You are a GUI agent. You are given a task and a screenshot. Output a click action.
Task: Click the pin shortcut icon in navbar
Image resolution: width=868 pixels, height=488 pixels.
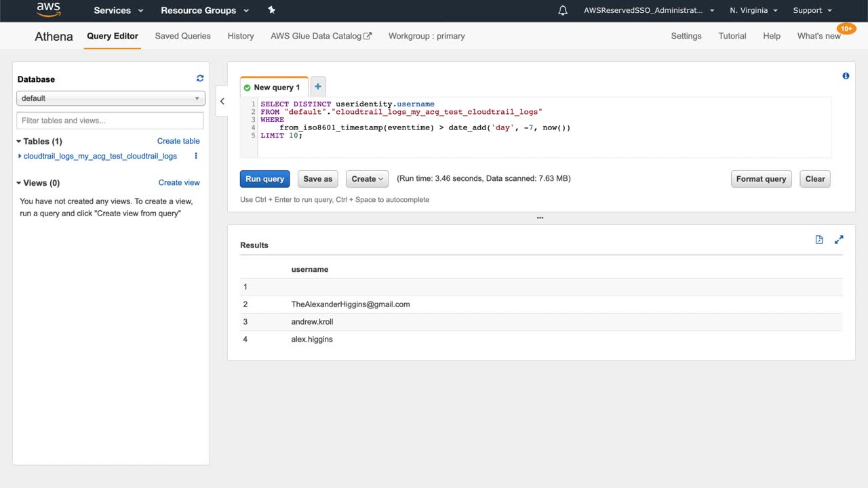pyautogui.click(x=271, y=10)
